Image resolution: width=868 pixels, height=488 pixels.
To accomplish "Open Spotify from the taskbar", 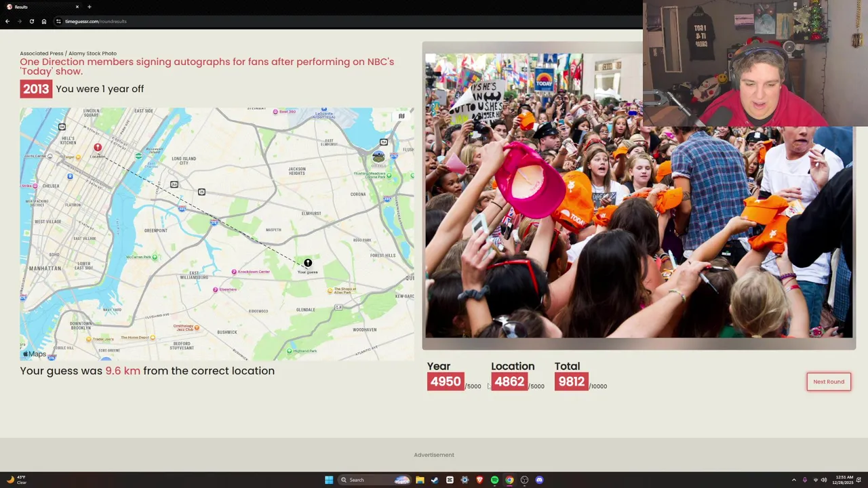I will (x=494, y=480).
